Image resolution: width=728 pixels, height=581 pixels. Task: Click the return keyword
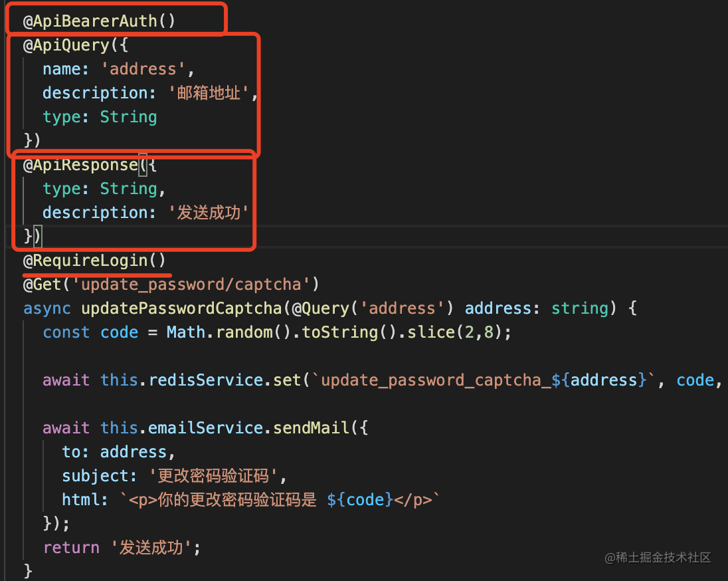tap(71, 548)
